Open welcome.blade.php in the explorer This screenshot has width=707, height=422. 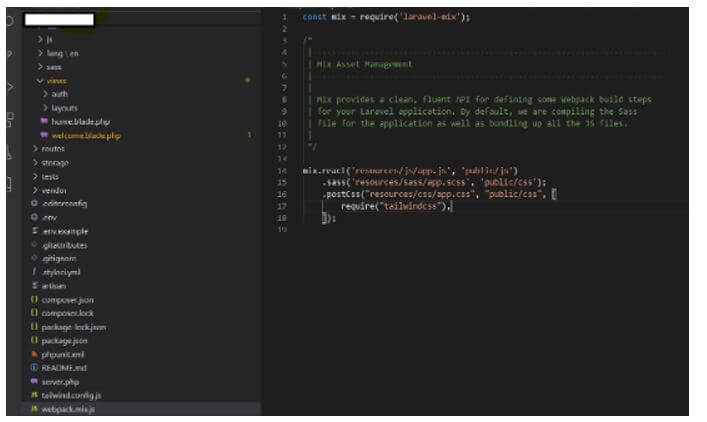coord(86,136)
